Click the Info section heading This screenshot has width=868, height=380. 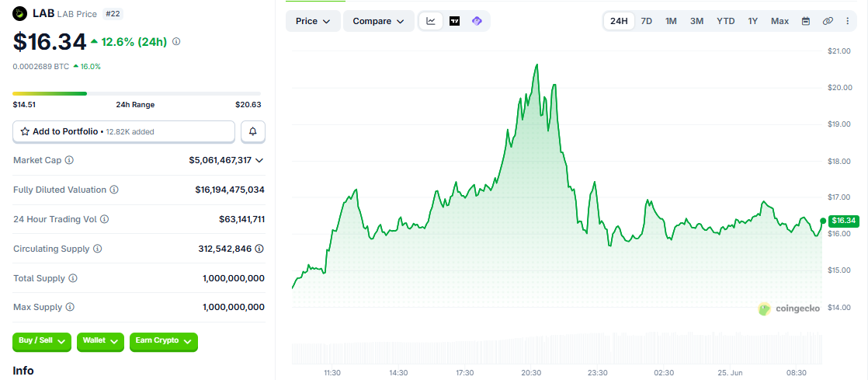click(23, 371)
